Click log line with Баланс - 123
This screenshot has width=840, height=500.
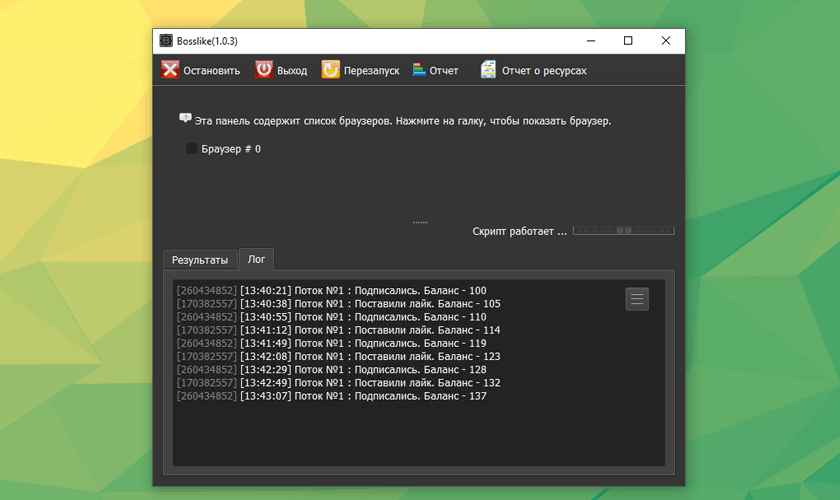[x=339, y=356]
